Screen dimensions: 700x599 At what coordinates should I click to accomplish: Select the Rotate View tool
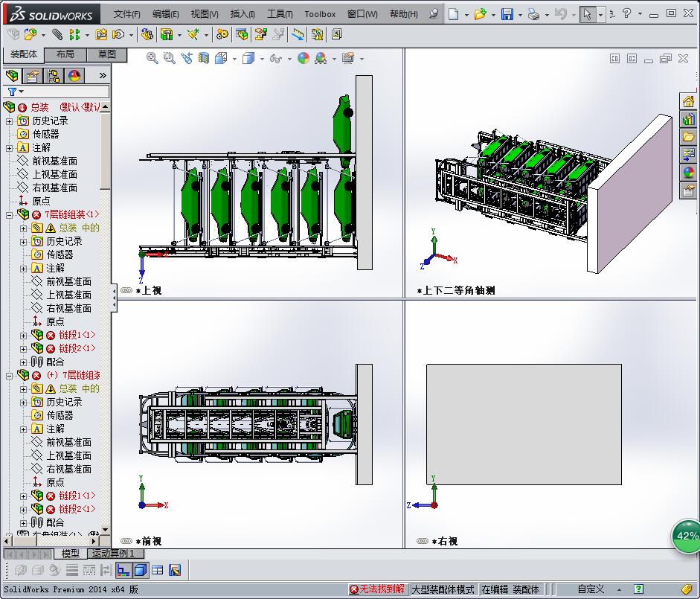click(x=187, y=58)
